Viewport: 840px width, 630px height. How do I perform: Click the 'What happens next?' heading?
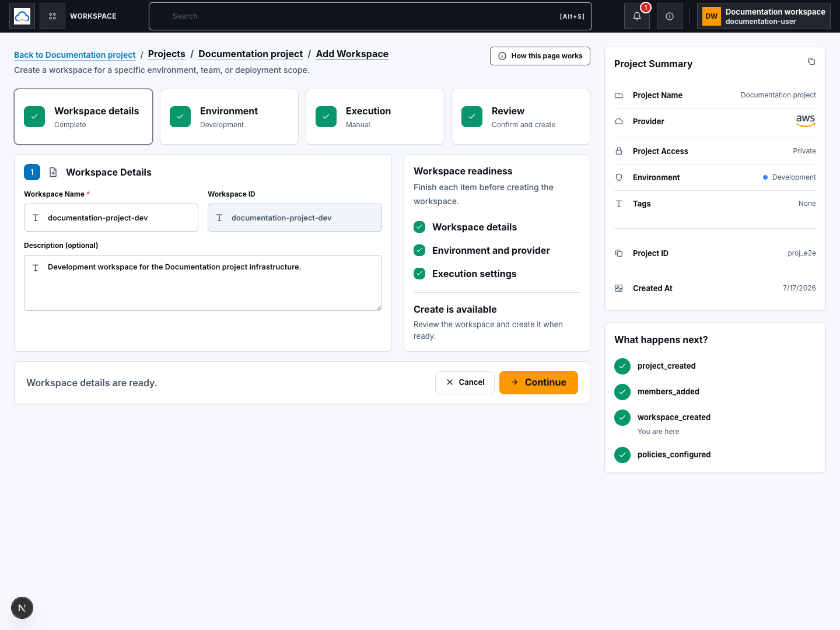point(661,339)
